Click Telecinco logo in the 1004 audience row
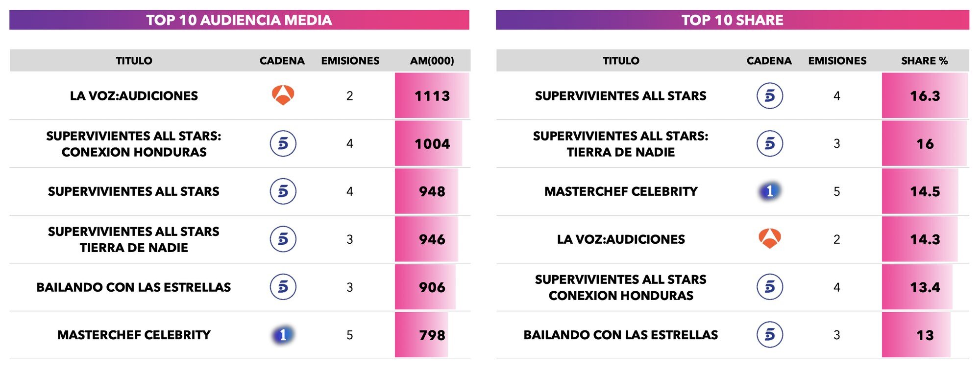980x371 pixels. click(283, 143)
